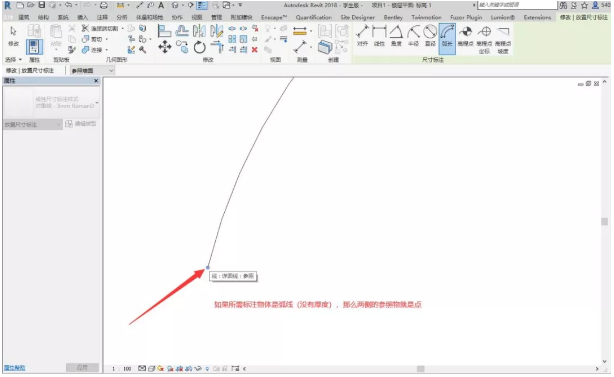Viewport: 614px width, 377px height.
Task: Open the Fuzor Plugin ribbon tab
Action: [x=466, y=17]
